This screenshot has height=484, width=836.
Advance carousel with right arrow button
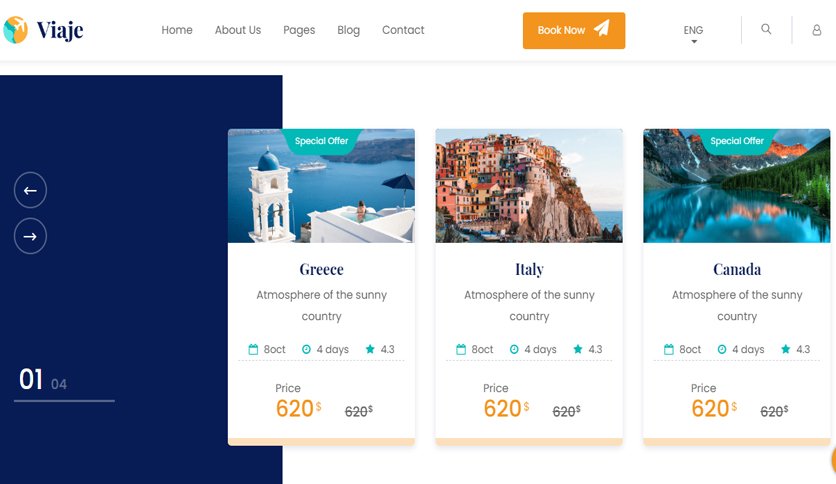click(x=30, y=236)
